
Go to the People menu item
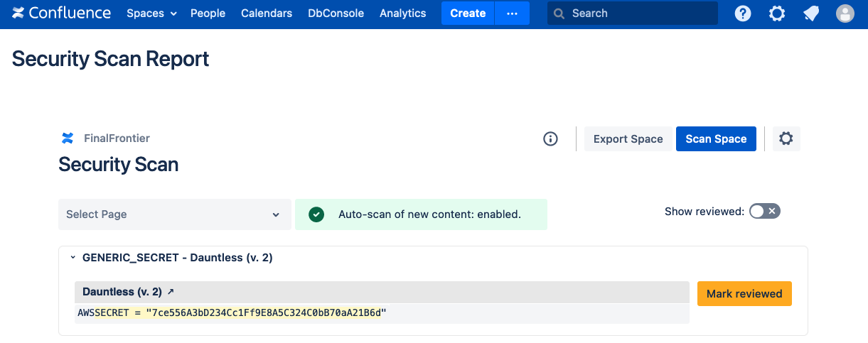pyautogui.click(x=208, y=13)
